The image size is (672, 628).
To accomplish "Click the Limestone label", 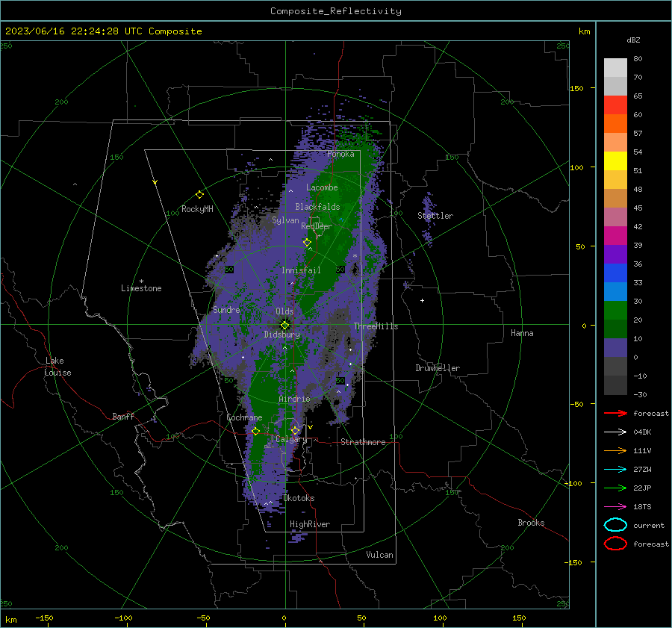I will point(141,288).
